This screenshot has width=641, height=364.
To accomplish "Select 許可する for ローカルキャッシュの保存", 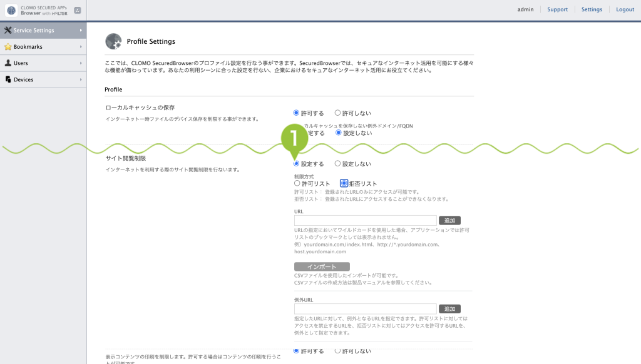I will 296,113.
